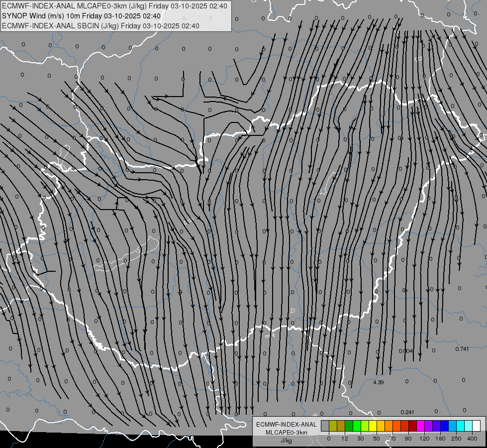
Task: Click the ECMWF-INDEX-ANAL MLCAPE0-3km title line
Action: (114, 6)
